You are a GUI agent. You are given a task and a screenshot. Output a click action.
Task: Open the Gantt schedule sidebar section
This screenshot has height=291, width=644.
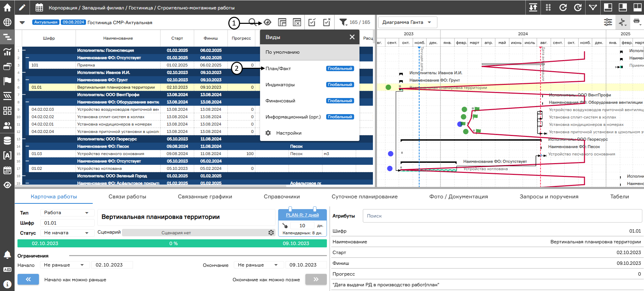coord(7,37)
